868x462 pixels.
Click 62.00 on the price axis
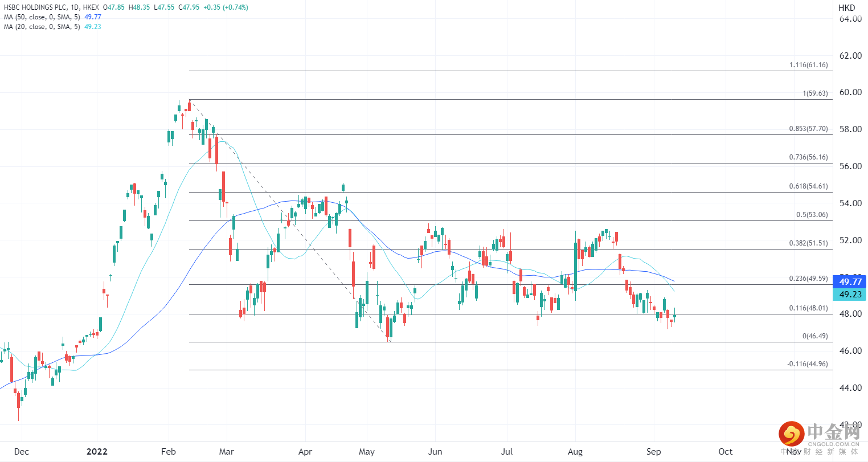point(850,56)
